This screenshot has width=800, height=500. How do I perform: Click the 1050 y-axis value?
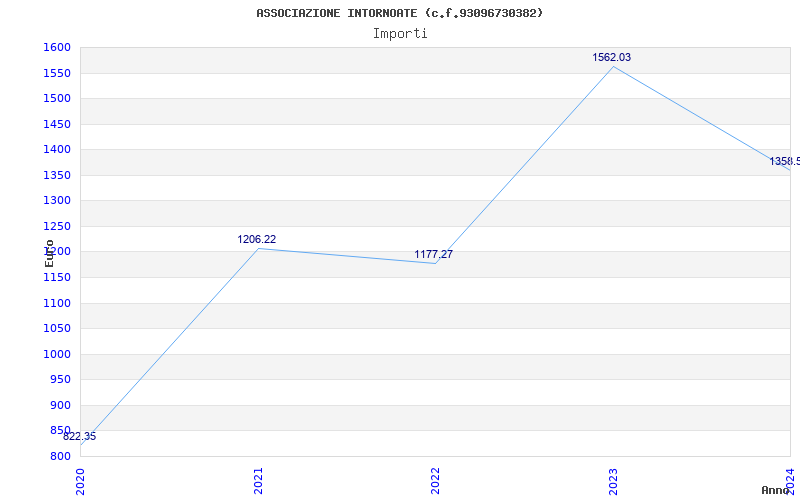(57, 329)
